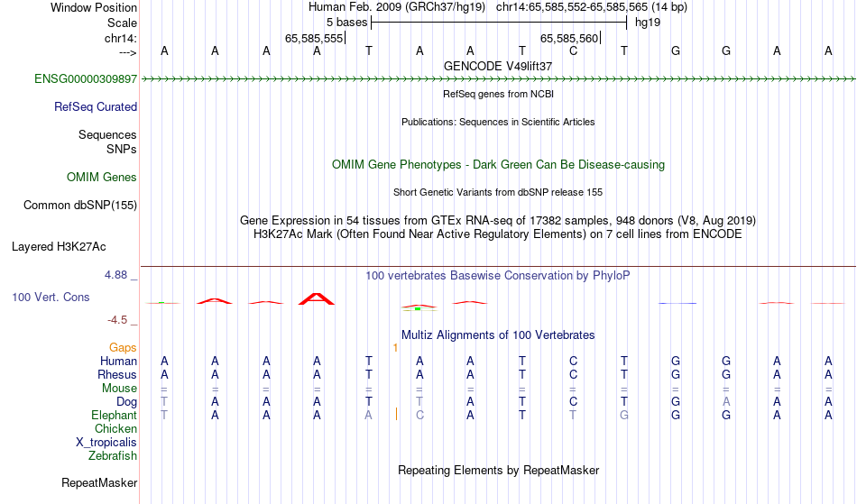Click the ENSG00000309897 gene label
The width and height of the screenshot is (857, 504).
[86, 79]
